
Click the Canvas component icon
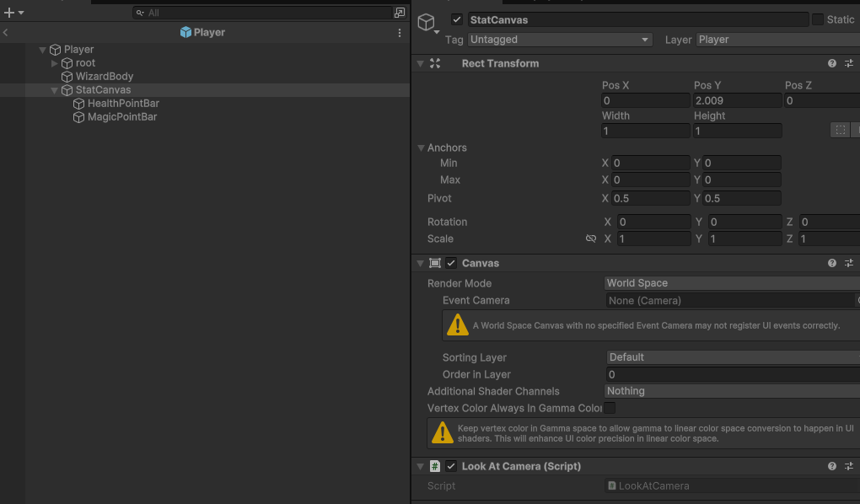coord(435,263)
